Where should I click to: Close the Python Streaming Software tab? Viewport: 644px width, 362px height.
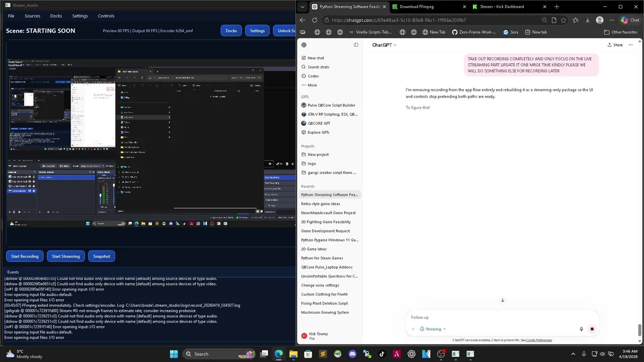tap(384, 7)
